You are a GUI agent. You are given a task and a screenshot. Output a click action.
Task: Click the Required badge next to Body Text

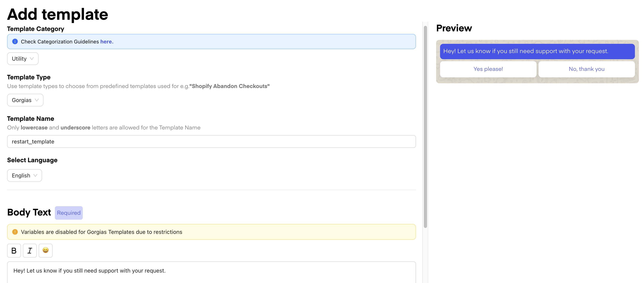(69, 213)
